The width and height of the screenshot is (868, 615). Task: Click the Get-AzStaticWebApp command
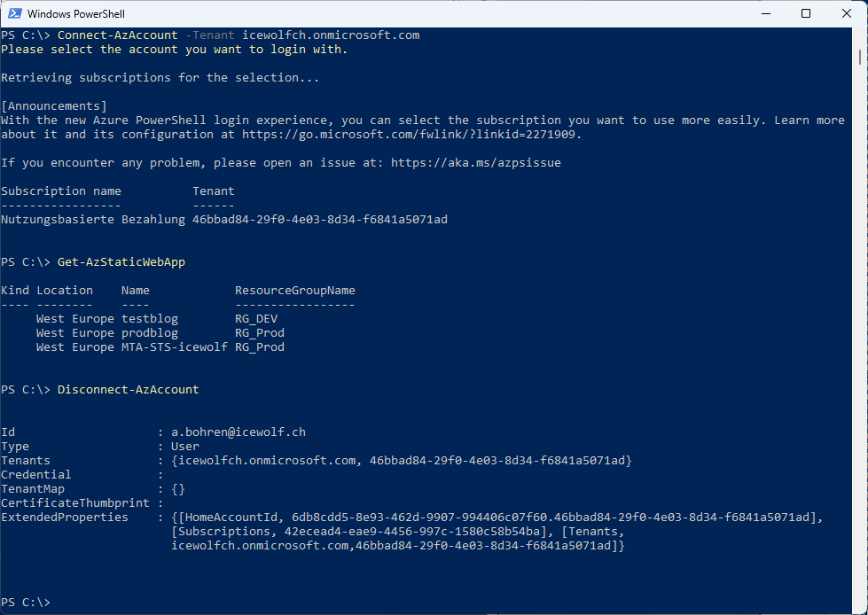tap(121, 262)
